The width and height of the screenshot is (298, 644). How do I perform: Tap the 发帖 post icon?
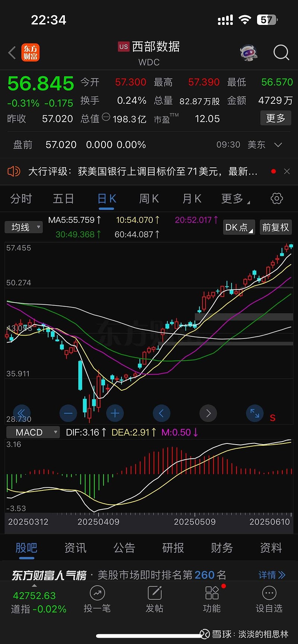pyautogui.click(x=154, y=599)
